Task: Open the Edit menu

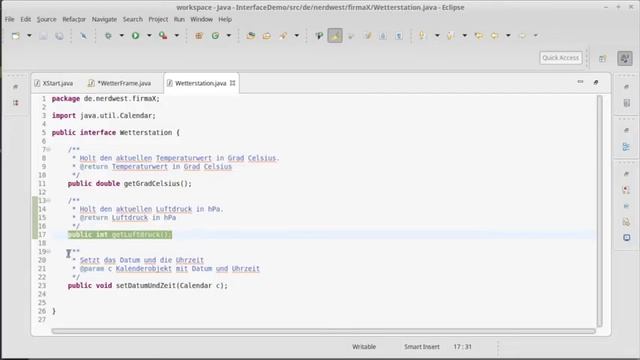Action: pyautogui.click(x=26, y=19)
